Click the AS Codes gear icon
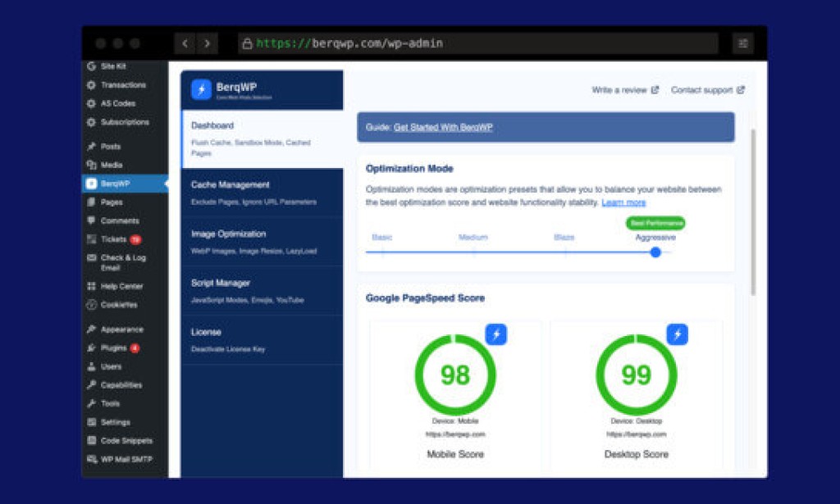 pos(92,103)
